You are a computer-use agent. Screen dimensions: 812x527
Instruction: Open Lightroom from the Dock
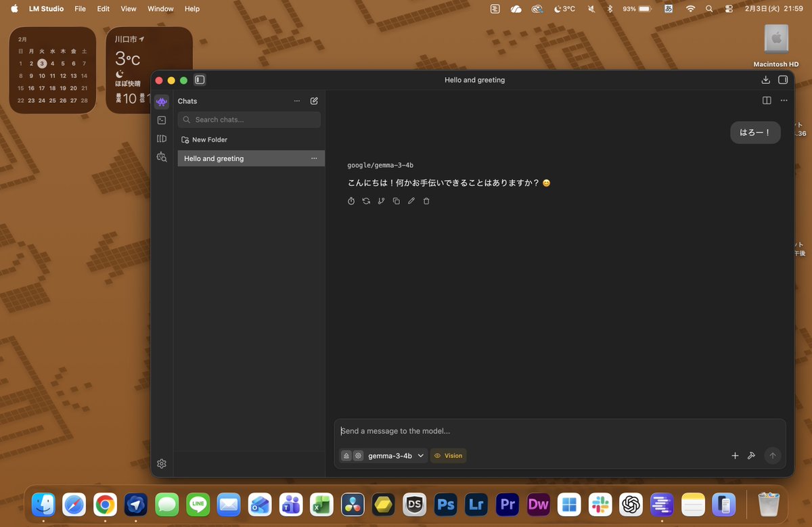(476, 504)
